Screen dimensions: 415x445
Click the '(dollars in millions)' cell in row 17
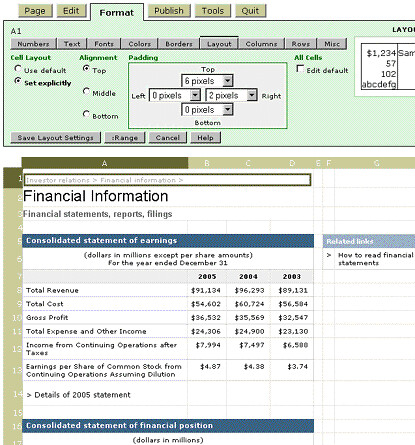pos(168,440)
